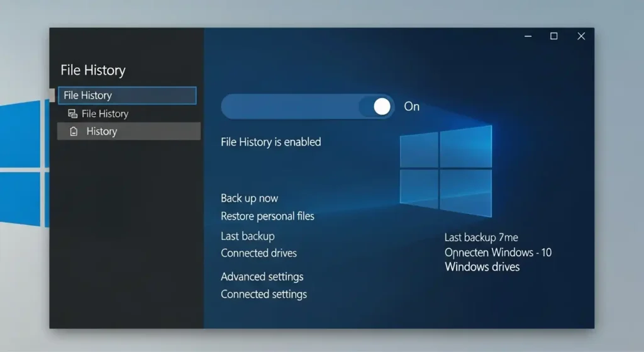Screen dimensions: 644x352
Task: Click Back up now
Action: click(249, 198)
